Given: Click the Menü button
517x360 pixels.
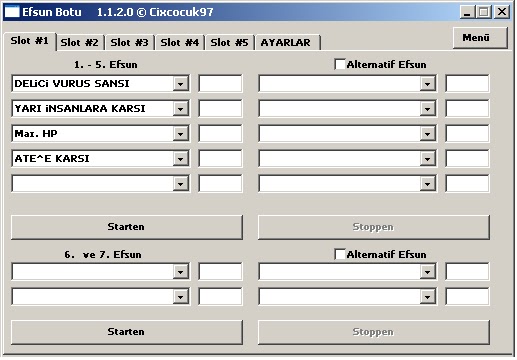Looking at the screenshot, I should [480, 38].
